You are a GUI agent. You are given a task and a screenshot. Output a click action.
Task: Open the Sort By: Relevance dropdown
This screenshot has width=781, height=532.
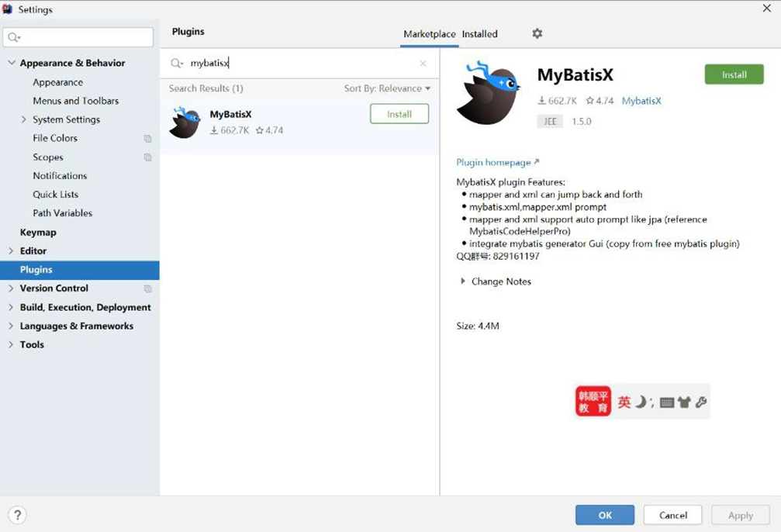(x=387, y=88)
